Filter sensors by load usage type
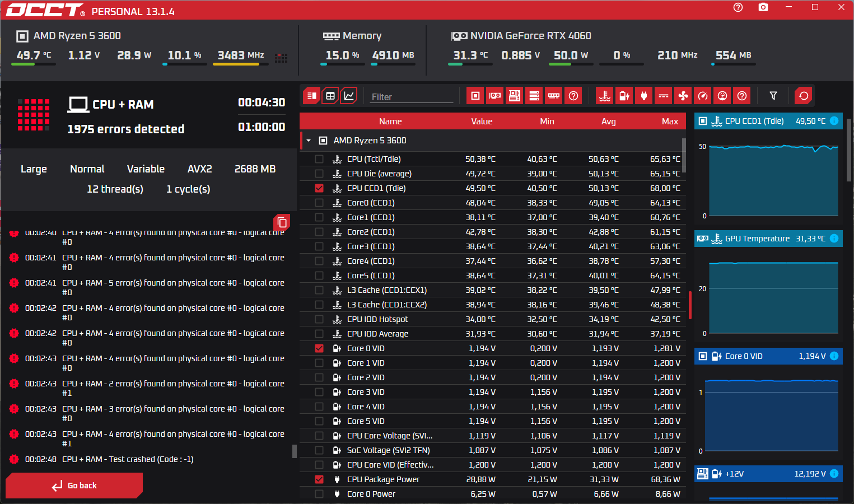Viewport: 854px width, 504px height. click(x=722, y=96)
